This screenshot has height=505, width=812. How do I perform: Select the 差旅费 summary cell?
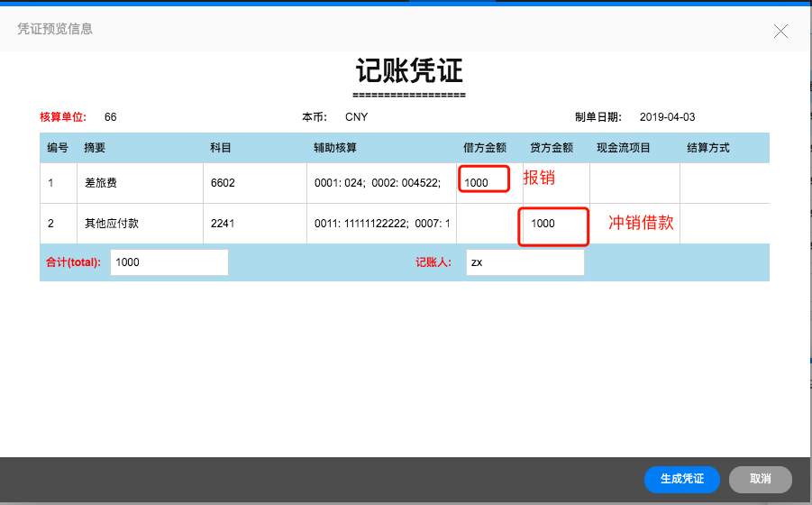click(140, 183)
